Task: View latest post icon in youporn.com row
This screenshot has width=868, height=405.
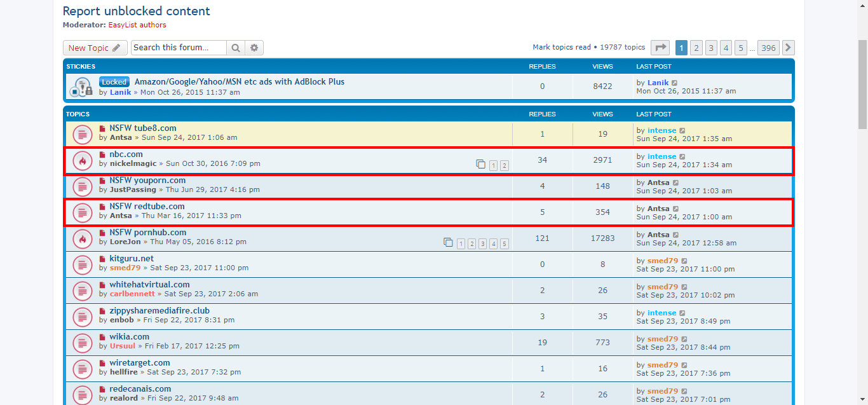Action: tap(675, 183)
